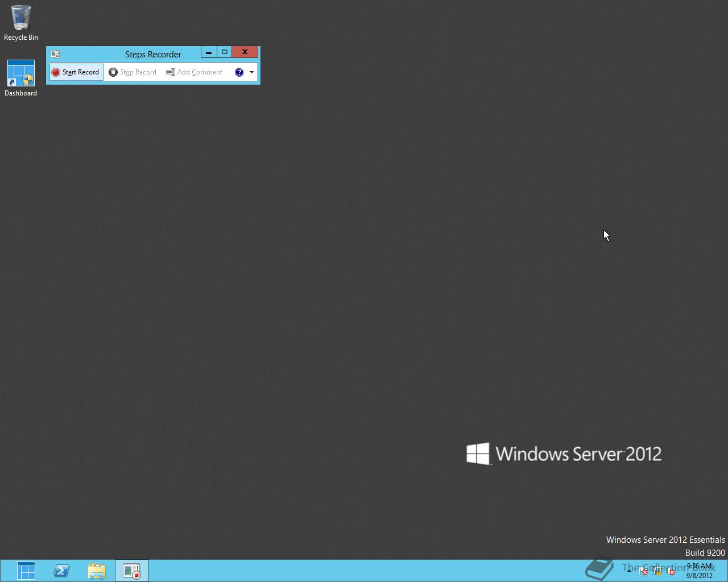This screenshot has height=582, width=728.
Task: Open Action Center flag tray icon
Action: pyautogui.click(x=643, y=571)
